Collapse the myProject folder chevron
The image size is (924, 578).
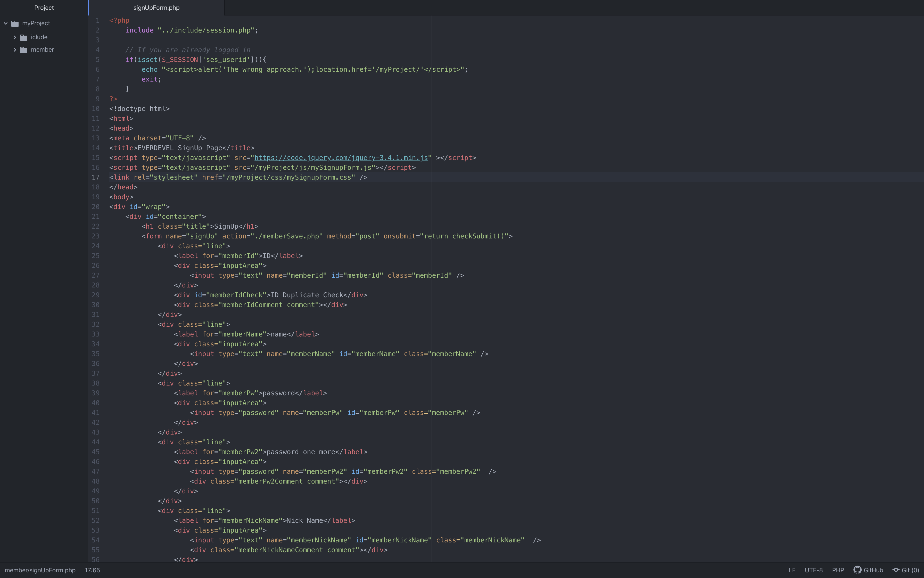[6, 23]
